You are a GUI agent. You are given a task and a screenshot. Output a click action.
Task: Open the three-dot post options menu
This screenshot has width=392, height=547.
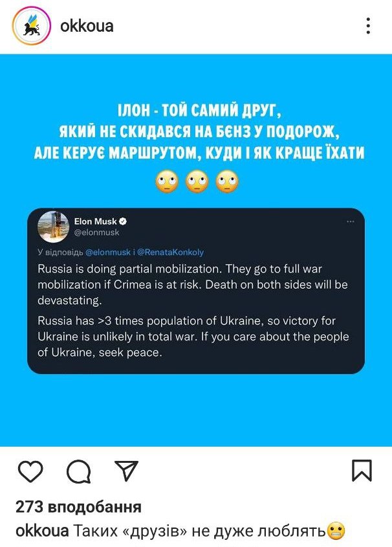point(368,26)
